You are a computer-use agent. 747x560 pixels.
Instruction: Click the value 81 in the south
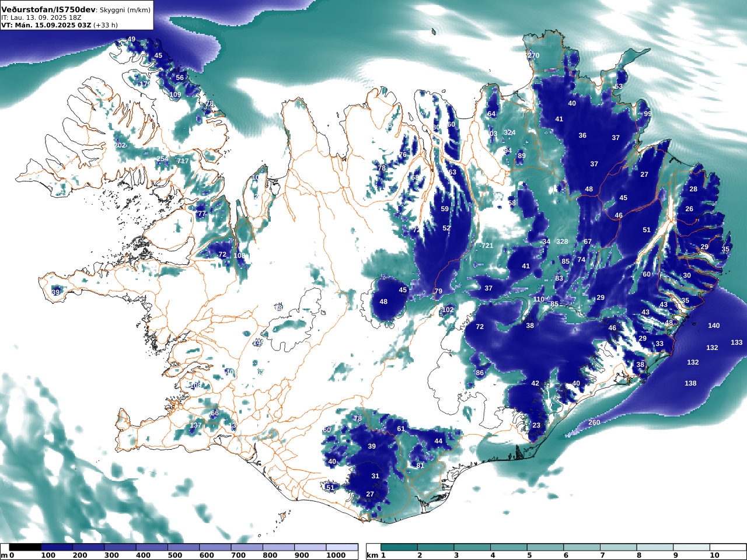[x=420, y=466]
